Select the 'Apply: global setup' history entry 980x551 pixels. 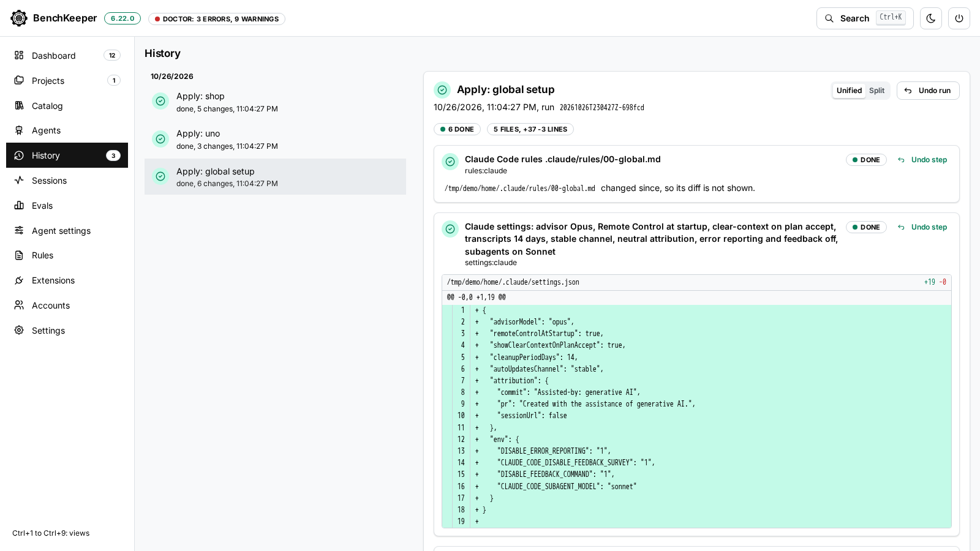[275, 177]
